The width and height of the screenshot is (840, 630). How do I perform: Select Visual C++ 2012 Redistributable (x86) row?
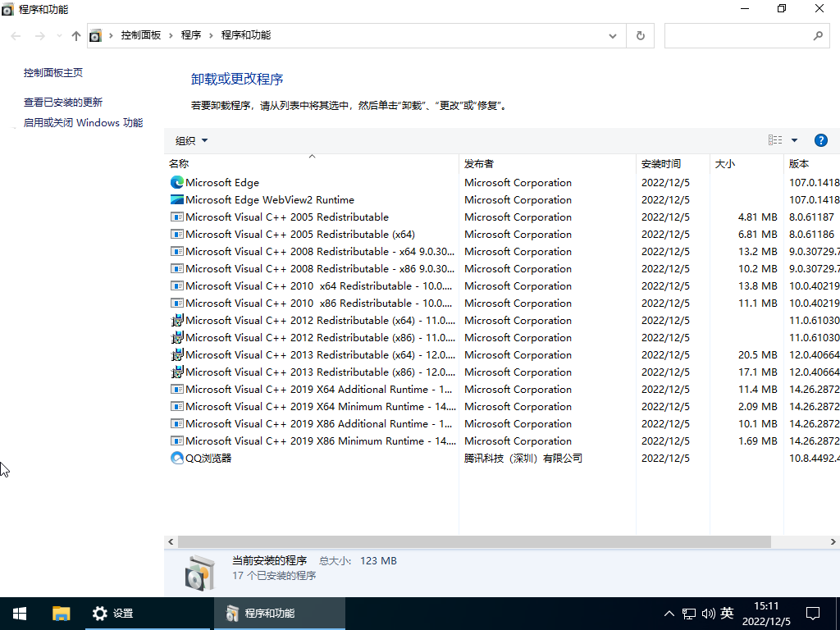tap(502, 337)
